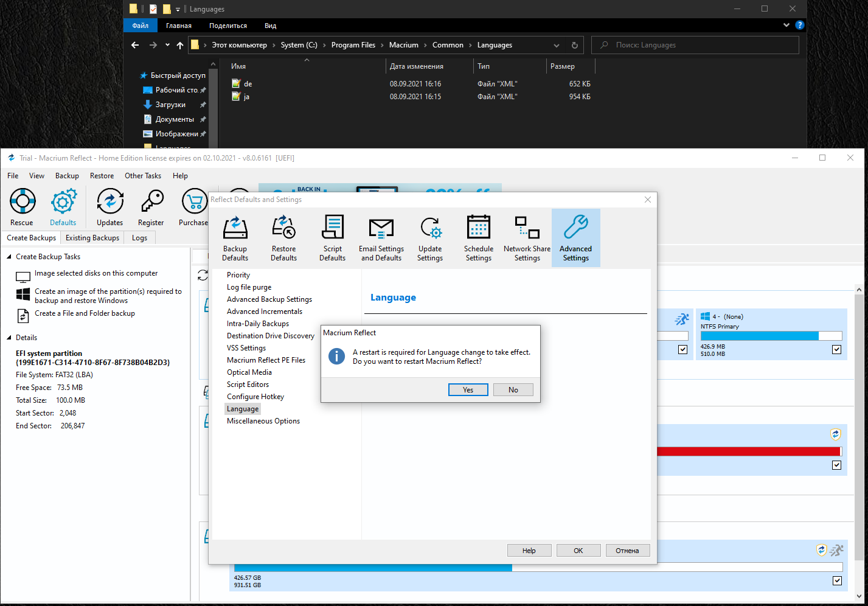Toggle checkbox on the 931.51 GB partition

coord(837,580)
